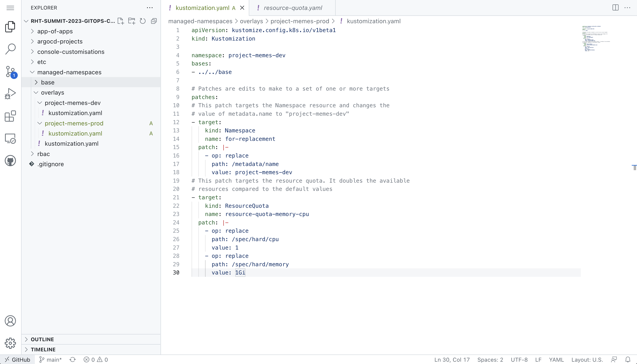
Task: Go to line via Ln 30, Col 17
Action: point(452,360)
